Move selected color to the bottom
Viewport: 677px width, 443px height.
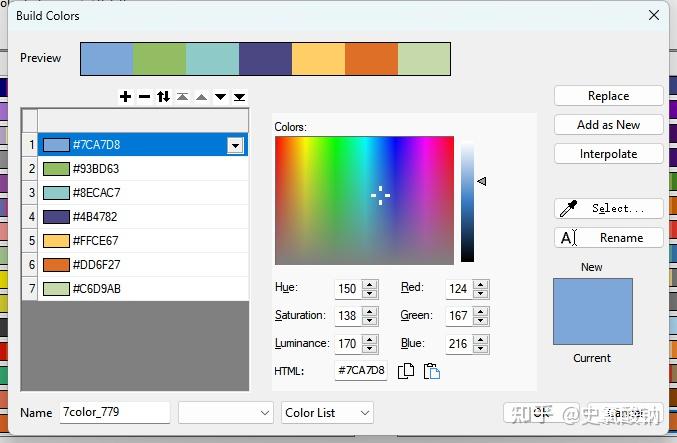pyautogui.click(x=239, y=97)
